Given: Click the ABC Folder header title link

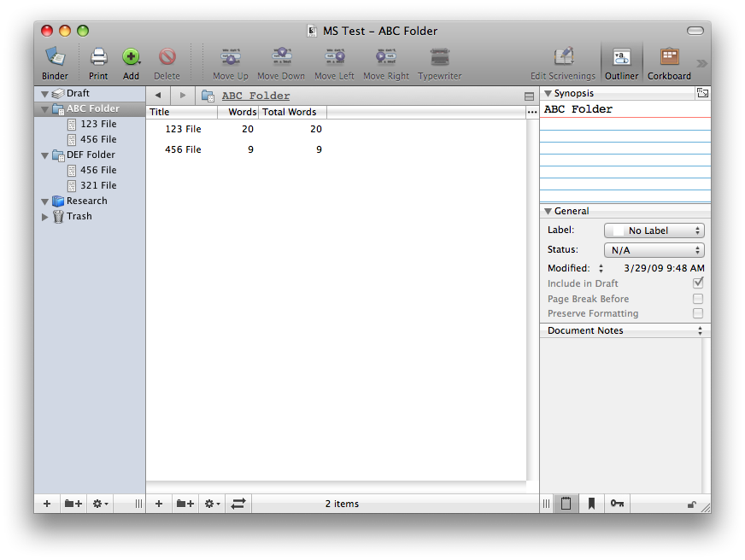Looking at the screenshot, I should point(255,96).
